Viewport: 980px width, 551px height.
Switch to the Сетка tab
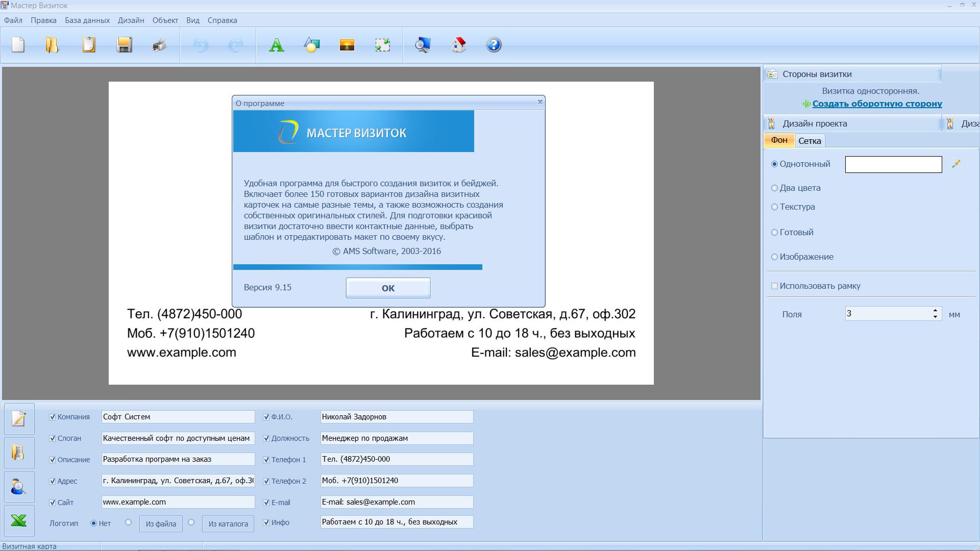click(x=810, y=141)
